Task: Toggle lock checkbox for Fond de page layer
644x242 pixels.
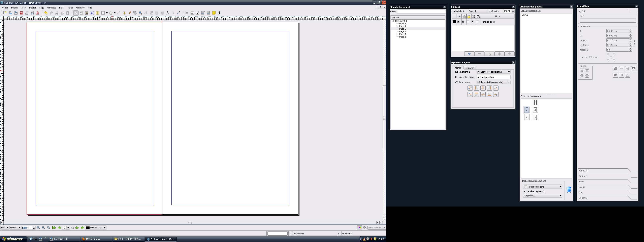Action: [x=468, y=22]
